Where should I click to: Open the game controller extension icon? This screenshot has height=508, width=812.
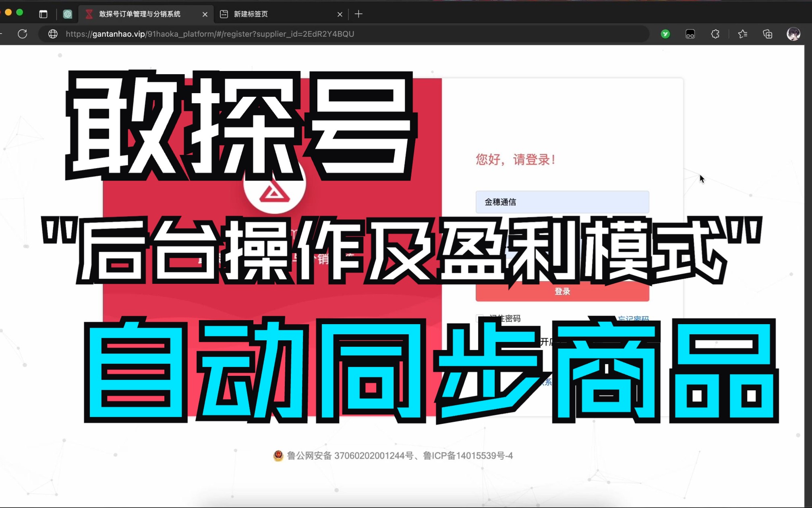tap(690, 34)
